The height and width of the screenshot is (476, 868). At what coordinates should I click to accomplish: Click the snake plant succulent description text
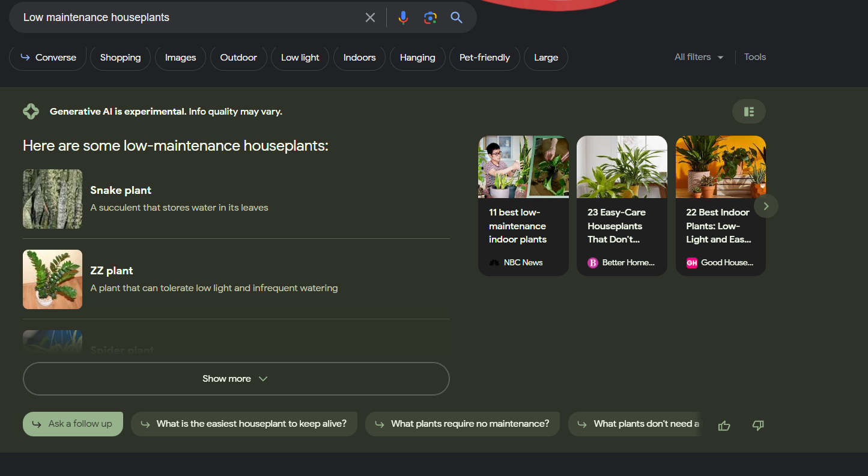click(x=179, y=208)
